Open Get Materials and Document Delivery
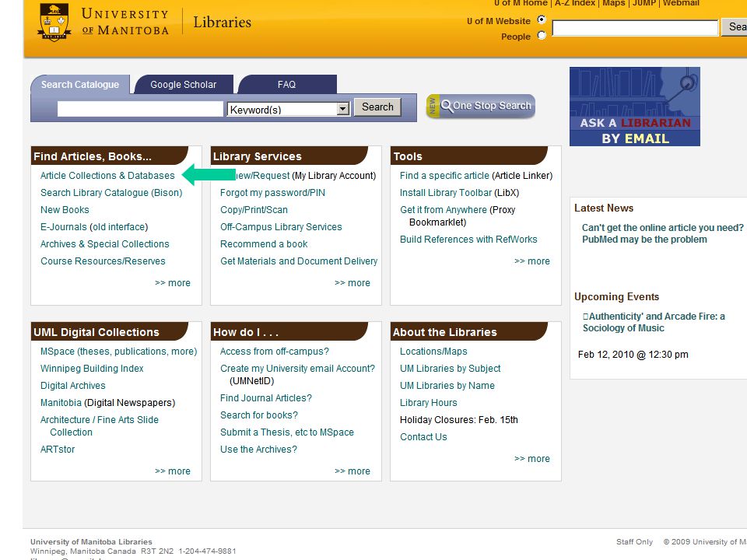The height and width of the screenshot is (560, 747). [x=299, y=261]
